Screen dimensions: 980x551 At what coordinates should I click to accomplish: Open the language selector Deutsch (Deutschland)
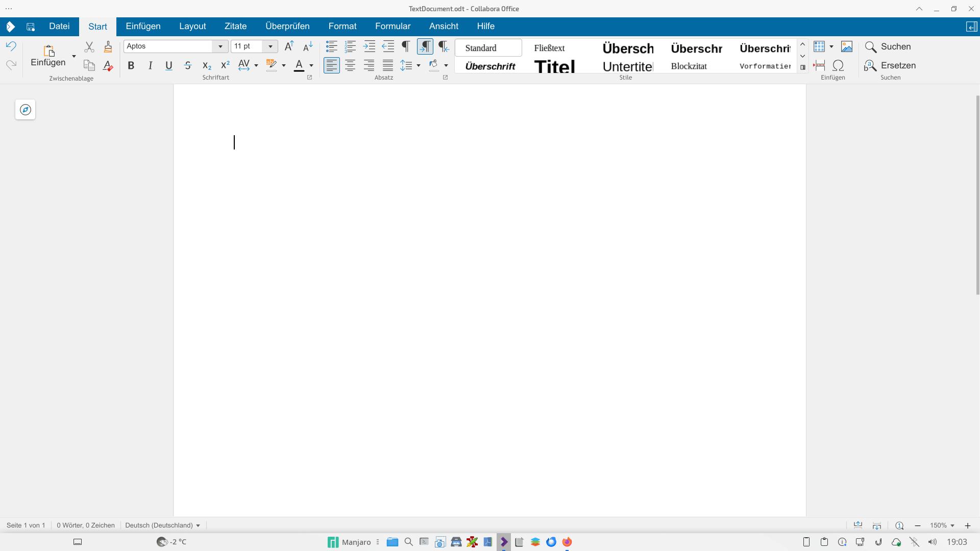tap(162, 525)
